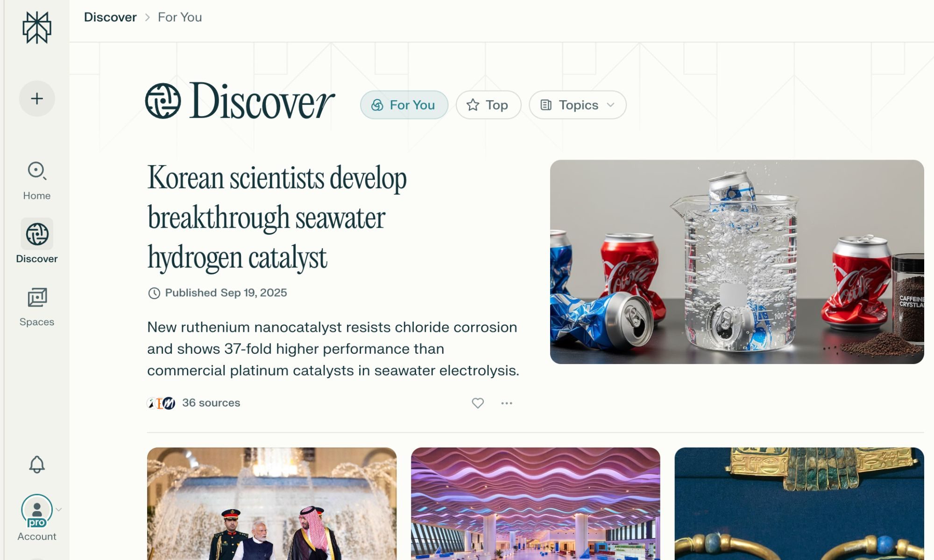This screenshot has width=934, height=560.
Task: Expand the account menu chevron
Action: pos(59,510)
